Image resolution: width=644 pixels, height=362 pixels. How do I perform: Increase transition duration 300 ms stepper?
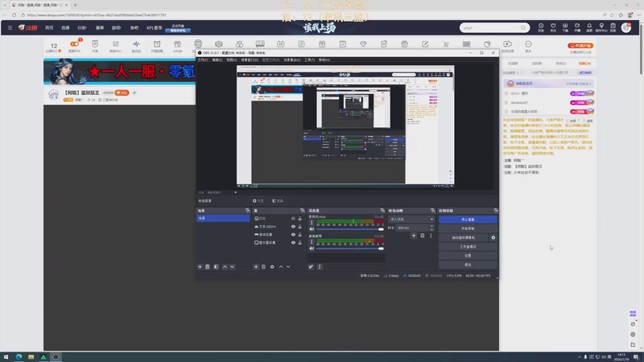tap(431, 226)
